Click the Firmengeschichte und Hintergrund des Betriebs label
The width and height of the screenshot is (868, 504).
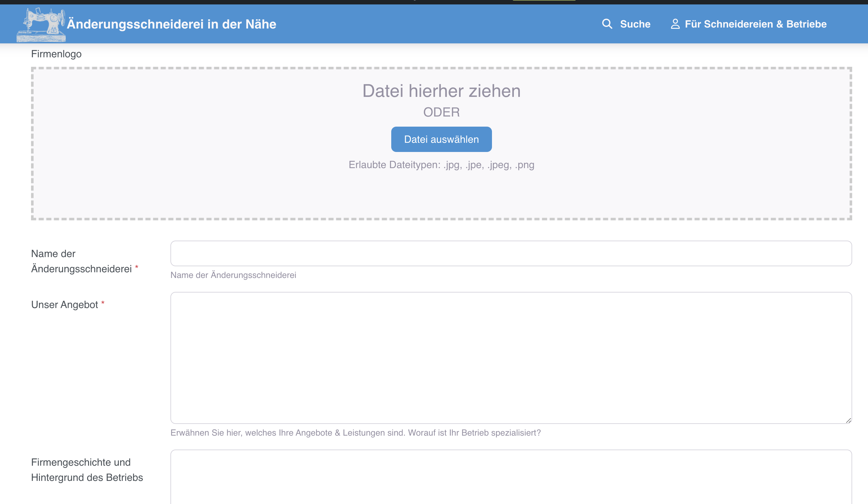pyautogui.click(x=87, y=469)
